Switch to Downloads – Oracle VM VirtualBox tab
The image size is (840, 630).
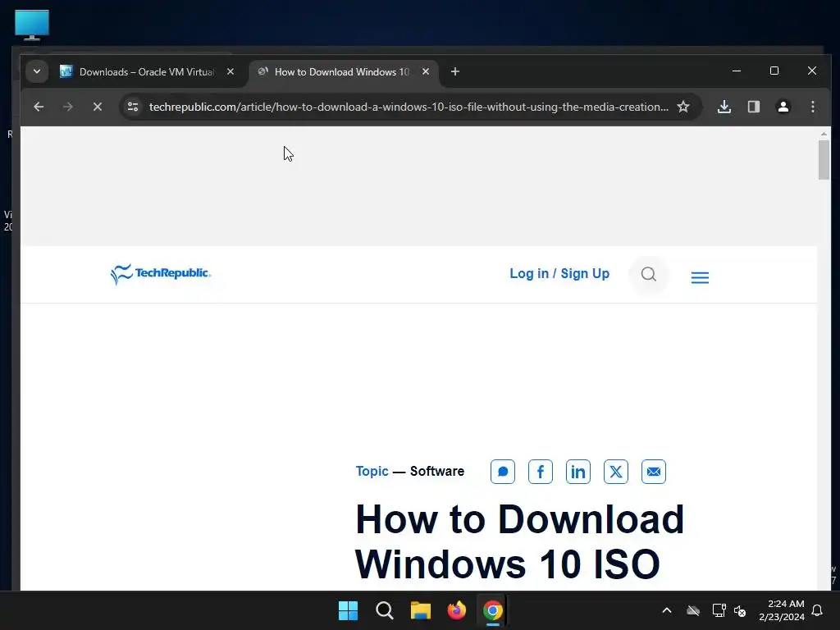click(x=147, y=72)
